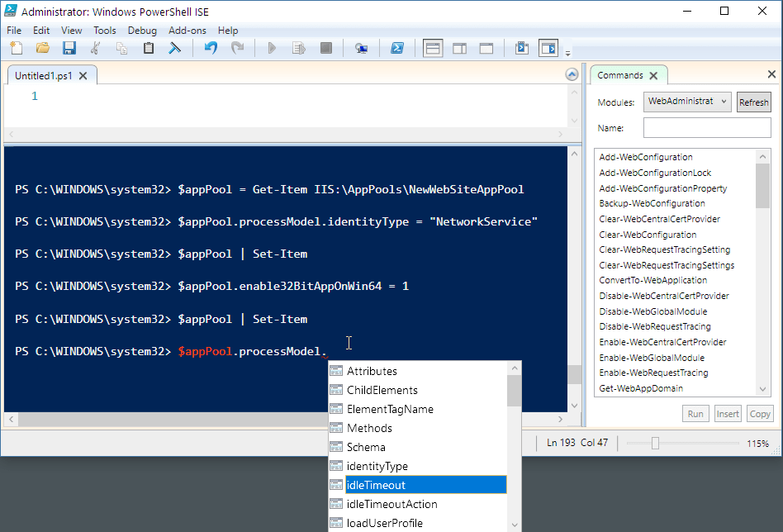Screen dimensions: 783x532
Task: Click the Copy button below the command list
Action: point(760,413)
